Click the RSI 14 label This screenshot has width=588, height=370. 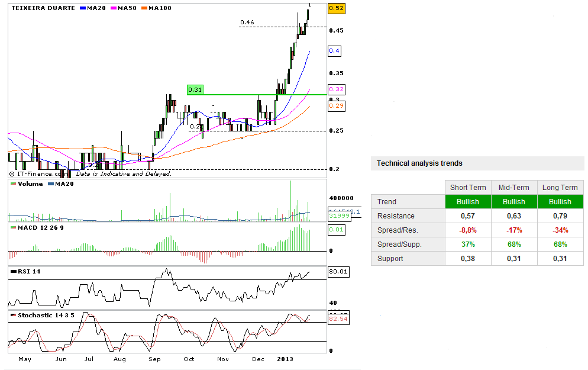pos(29,272)
